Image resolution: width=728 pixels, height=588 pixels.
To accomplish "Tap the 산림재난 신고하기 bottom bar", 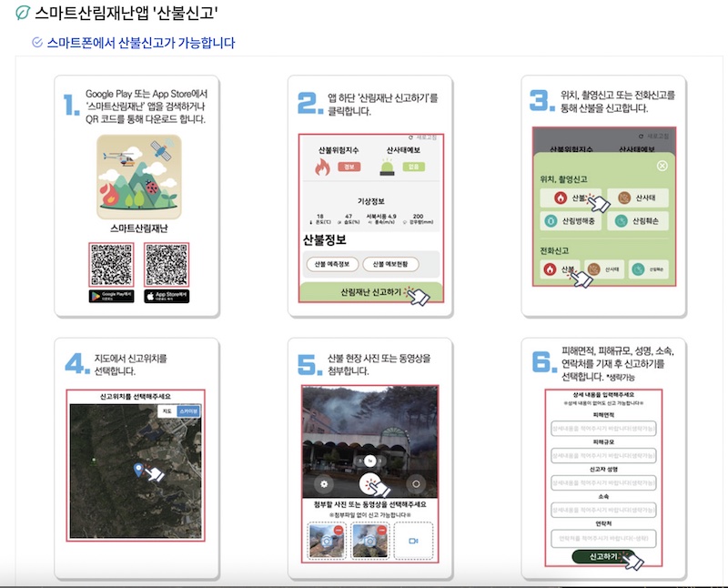I will click(x=371, y=292).
